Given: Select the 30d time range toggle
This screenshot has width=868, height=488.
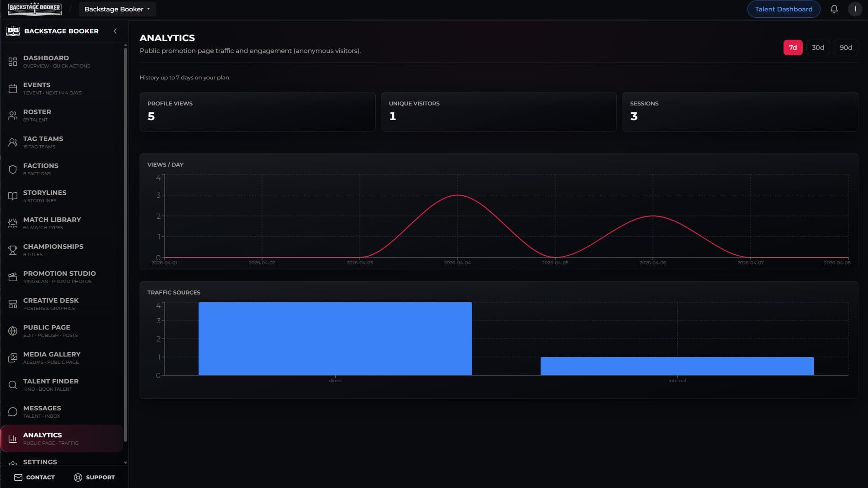Looking at the screenshot, I should (x=818, y=47).
